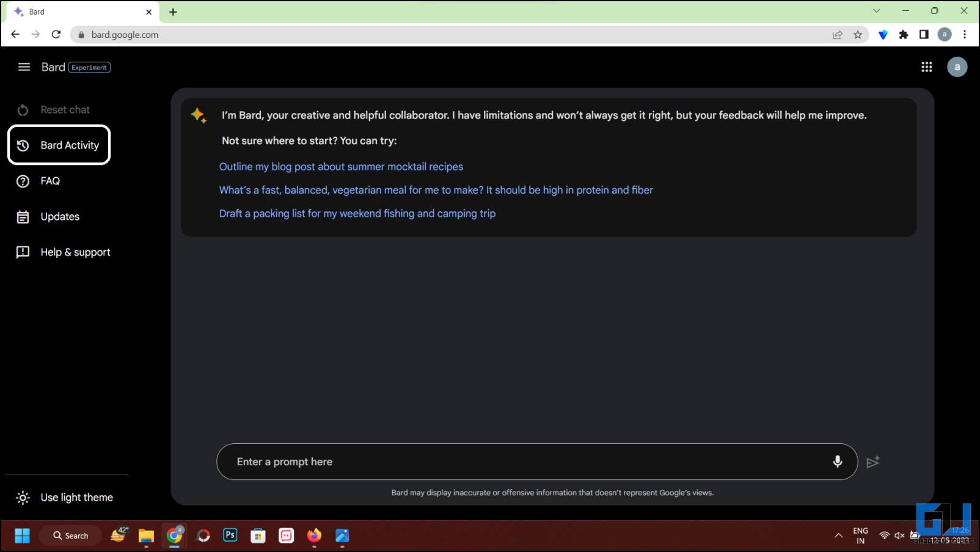Click the Bard sparkle logo in the greeting
Screen dimensions: 980x552
[199, 115]
